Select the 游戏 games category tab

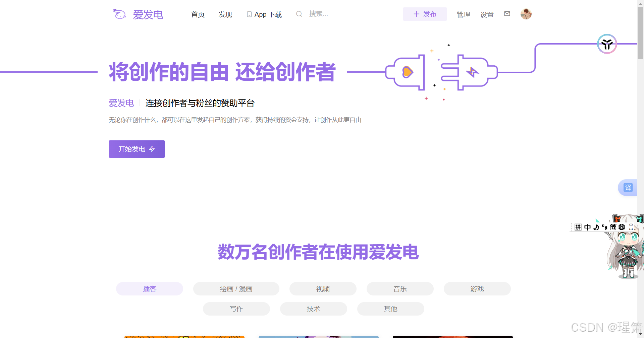(477, 289)
